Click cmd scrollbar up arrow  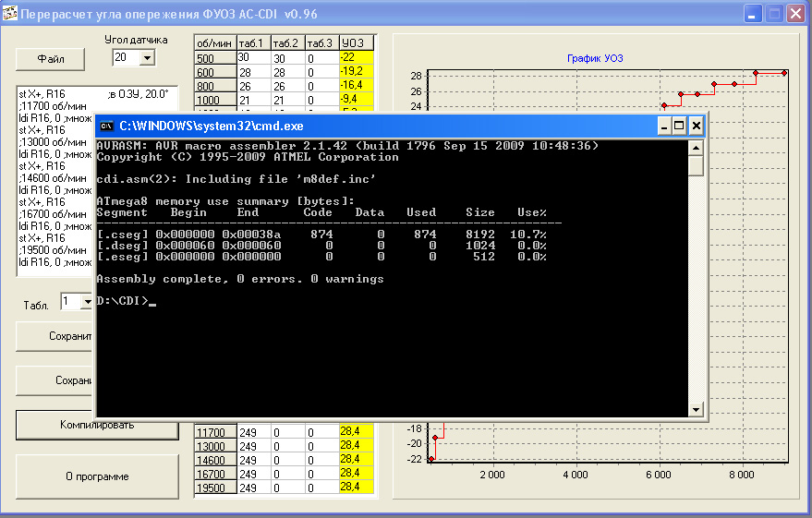[x=696, y=148]
